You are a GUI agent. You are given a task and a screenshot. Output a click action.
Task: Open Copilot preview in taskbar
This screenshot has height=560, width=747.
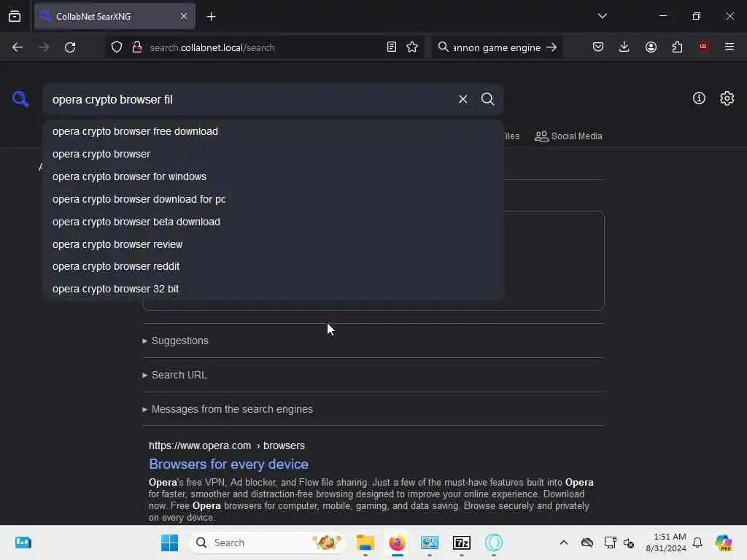pyautogui.click(x=723, y=542)
